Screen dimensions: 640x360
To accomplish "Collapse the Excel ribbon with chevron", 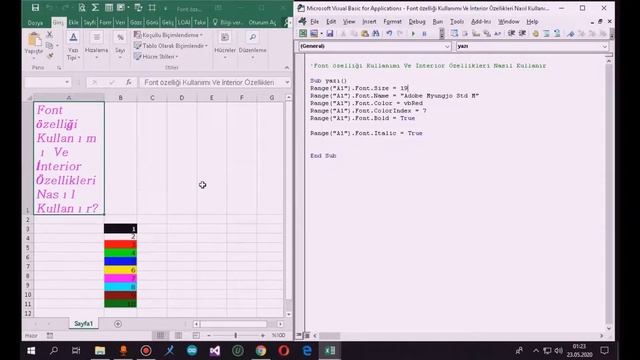I will point(287,67).
